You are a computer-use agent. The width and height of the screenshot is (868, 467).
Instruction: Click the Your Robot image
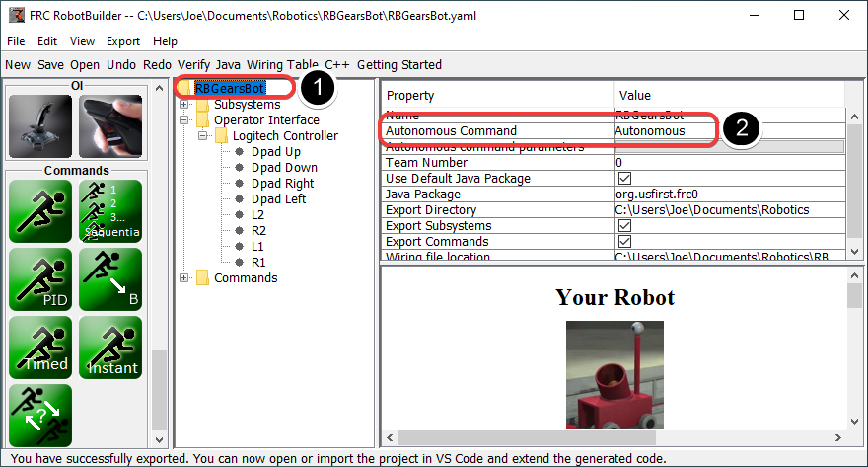pos(615,375)
